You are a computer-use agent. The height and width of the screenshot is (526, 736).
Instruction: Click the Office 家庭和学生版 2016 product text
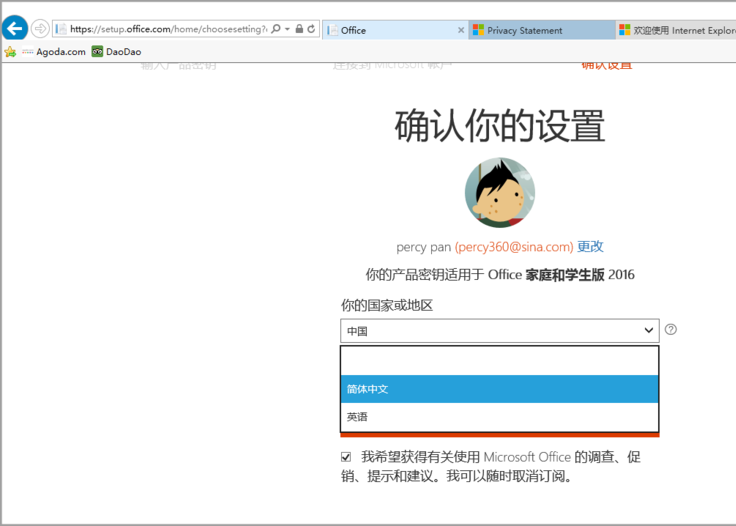point(561,274)
